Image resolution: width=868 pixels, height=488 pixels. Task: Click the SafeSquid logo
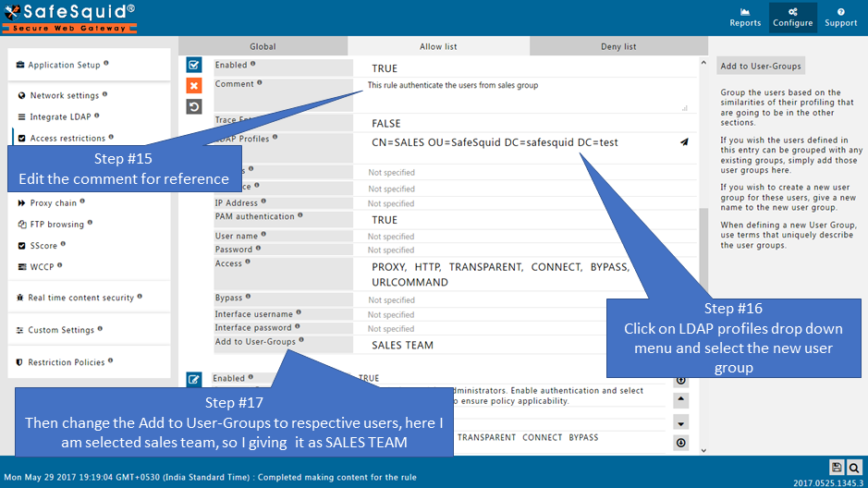69,18
